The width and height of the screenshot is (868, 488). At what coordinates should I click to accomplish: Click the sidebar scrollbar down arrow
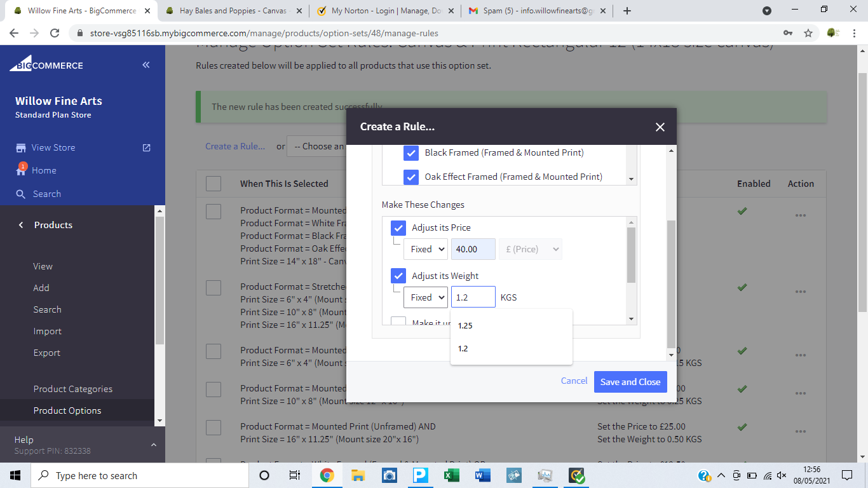click(159, 421)
